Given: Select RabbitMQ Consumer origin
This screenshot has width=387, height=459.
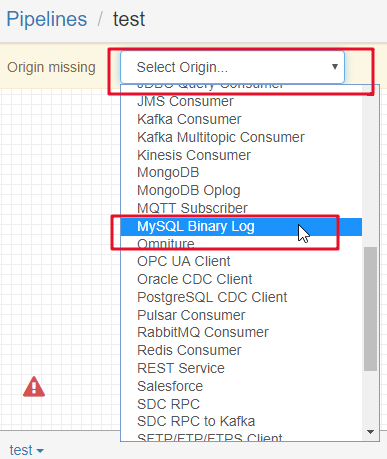Looking at the screenshot, I should point(241,332).
